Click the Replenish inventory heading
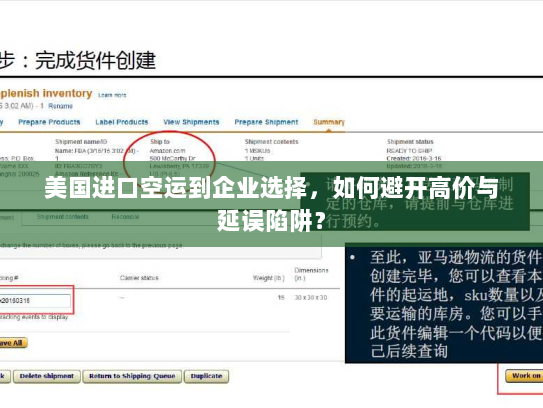 (x=46, y=94)
